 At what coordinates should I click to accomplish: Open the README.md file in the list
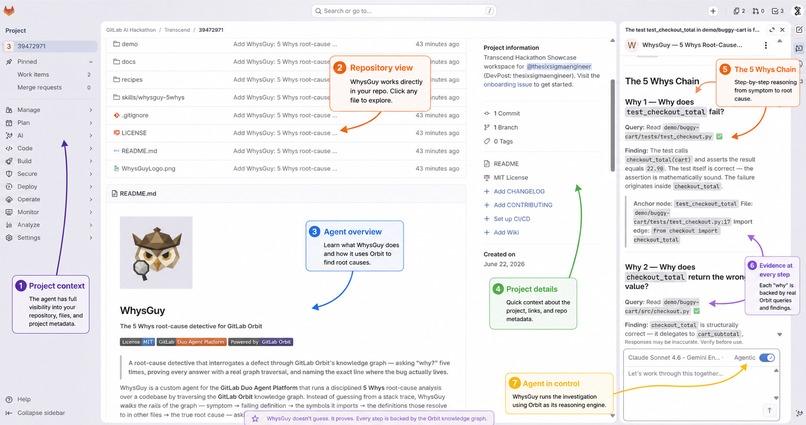pos(139,151)
